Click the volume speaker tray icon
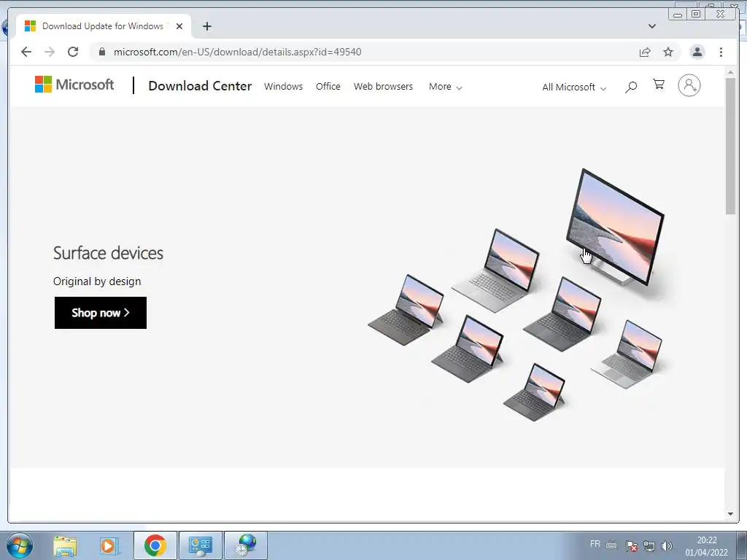 667,546
